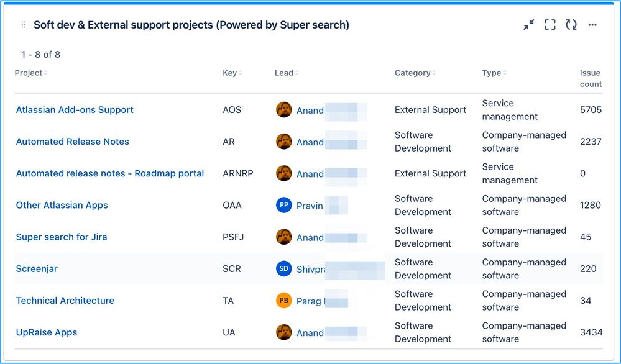Image resolution: width=621 pixels, height=364 pixels.
Task: Sort the table by the Type column
Action: click(494, 73)
